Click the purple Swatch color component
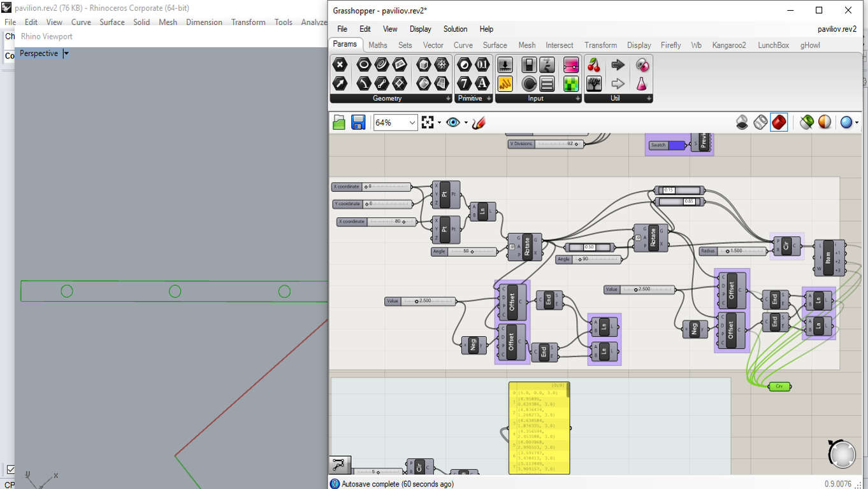Image resolution: width=868 pixels, height=489 pixels. 667,145
